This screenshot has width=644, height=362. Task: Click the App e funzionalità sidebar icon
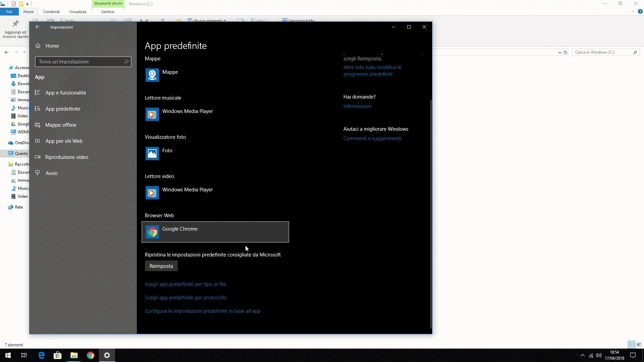tap(38, 93)
